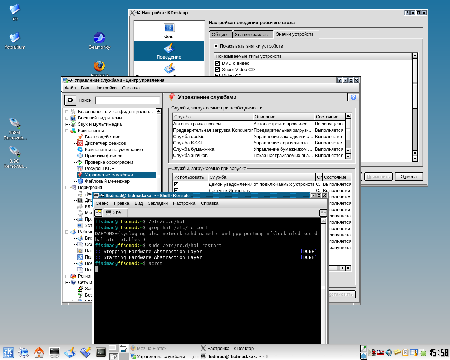This screenshot has height=360, width=450.
Task: Click the new tab icon in Konsole
Action: 98,212
